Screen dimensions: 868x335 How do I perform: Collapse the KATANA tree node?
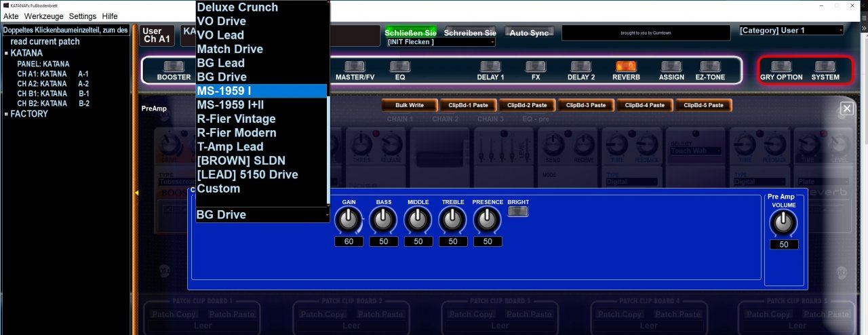point(6,53)
